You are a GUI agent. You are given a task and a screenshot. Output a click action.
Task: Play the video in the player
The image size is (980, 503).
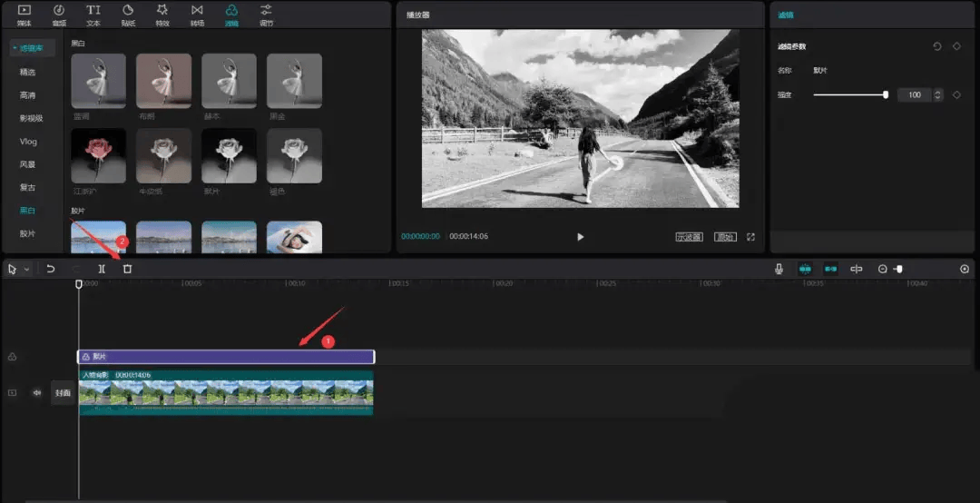580,236
